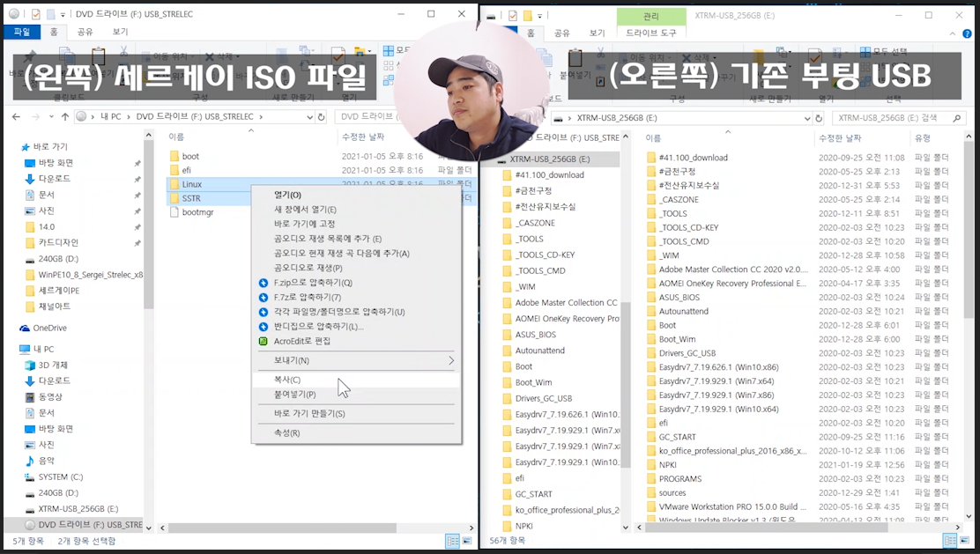980x554 pixels.
Task: Expand ribbon chevron in right window
Action: point(953,33)
